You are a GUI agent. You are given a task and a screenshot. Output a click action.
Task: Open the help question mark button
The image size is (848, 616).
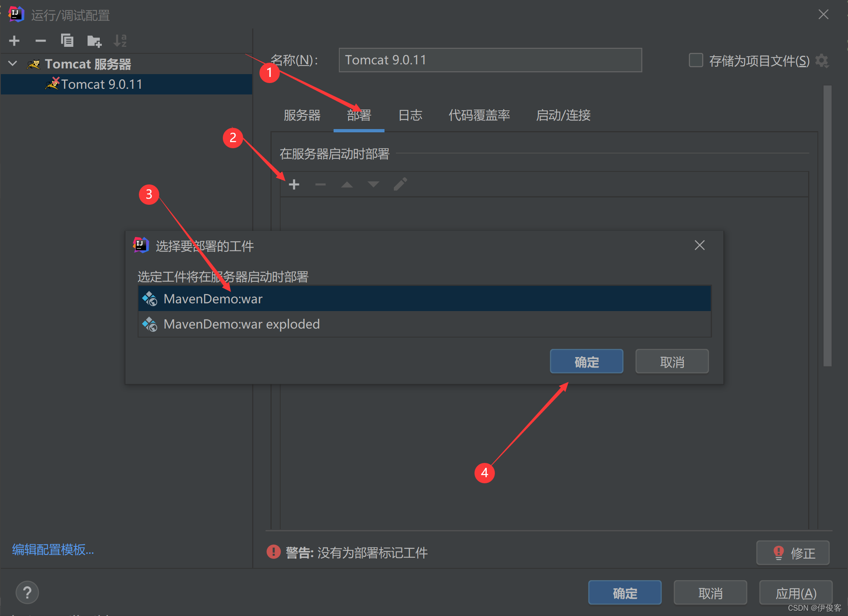[x=27, y=592]
